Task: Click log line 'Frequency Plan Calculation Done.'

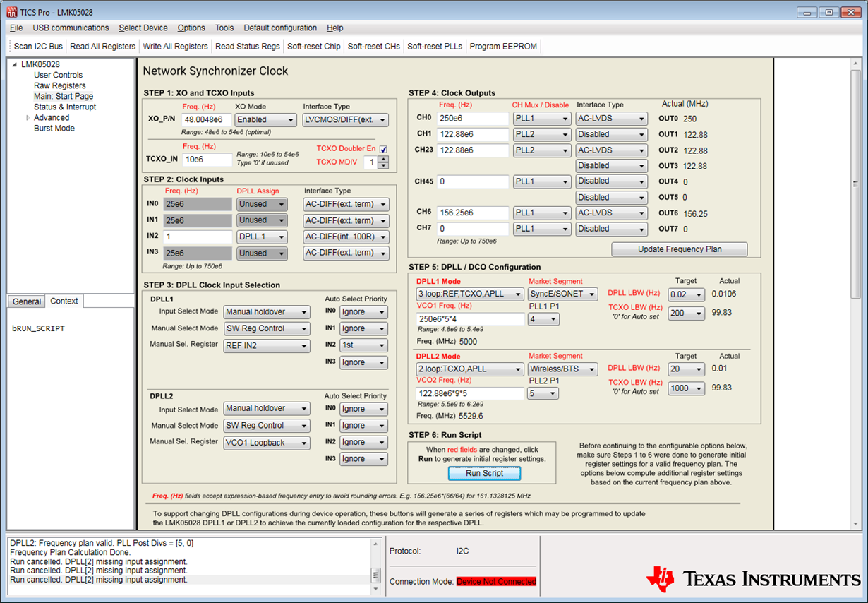Action: tap(70, 552)
